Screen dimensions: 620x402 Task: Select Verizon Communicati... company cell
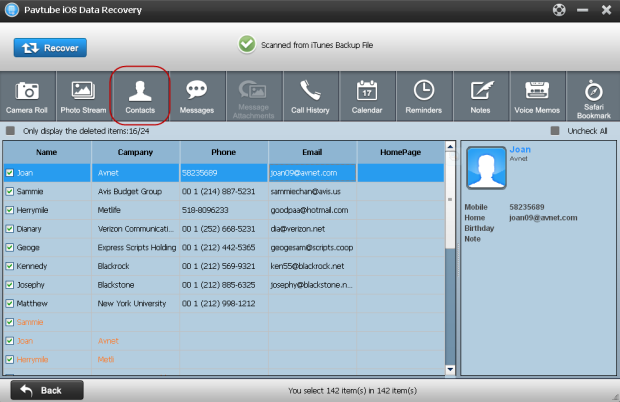(135, 229)
